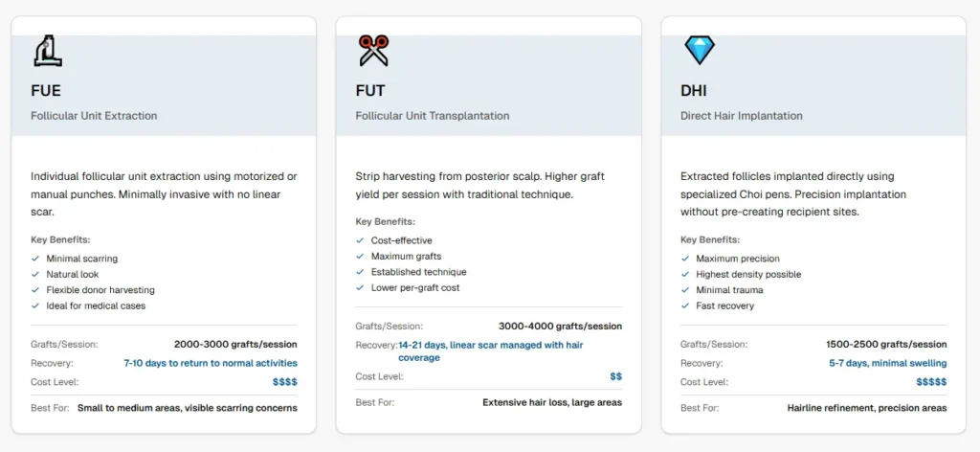
Task: Click the checkmark beside Maximum precision
Action: pos(685,259)
